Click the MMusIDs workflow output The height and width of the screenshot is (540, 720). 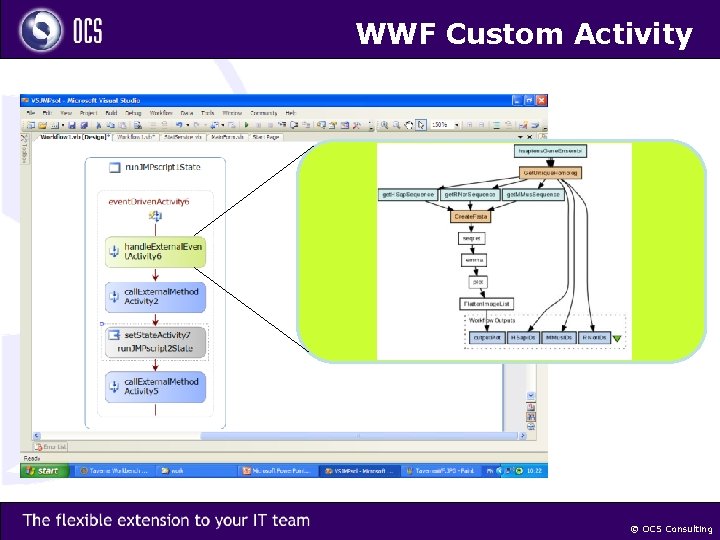pos(559,338)
